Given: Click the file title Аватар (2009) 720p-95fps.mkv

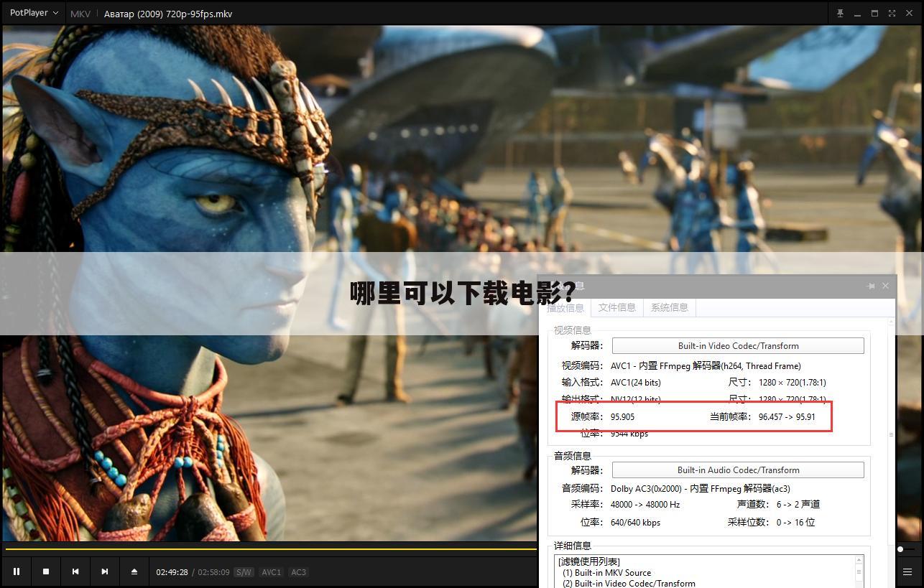Looking at the screenshot, I should click(168, 14).
